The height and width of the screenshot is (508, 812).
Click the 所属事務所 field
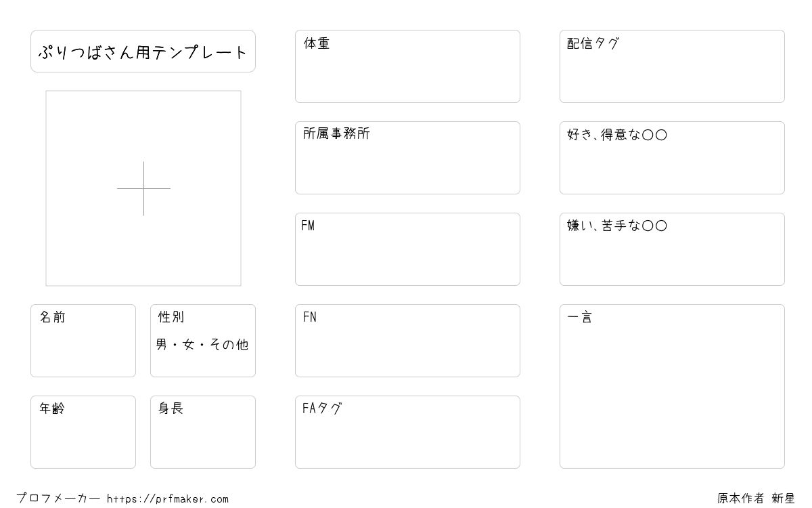click(x=407, y=158)
